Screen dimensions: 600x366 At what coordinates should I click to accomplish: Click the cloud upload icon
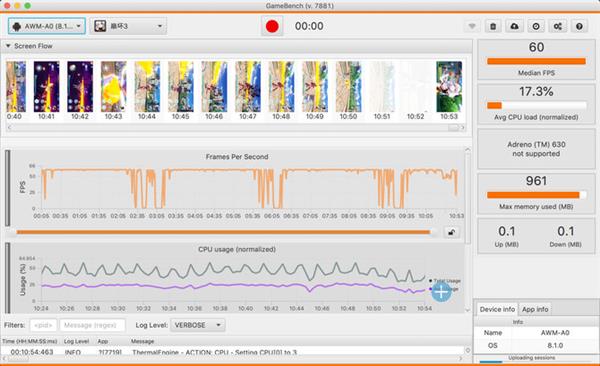click(x=515, y=26)
